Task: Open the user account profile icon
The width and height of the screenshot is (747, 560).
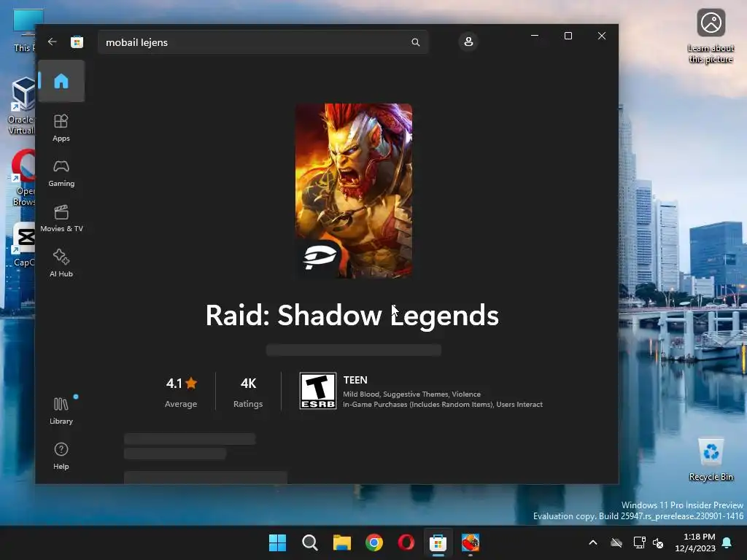Action: 468,42
